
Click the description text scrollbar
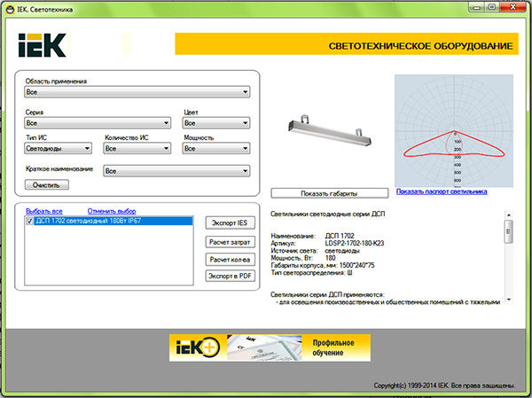[507, 257]
